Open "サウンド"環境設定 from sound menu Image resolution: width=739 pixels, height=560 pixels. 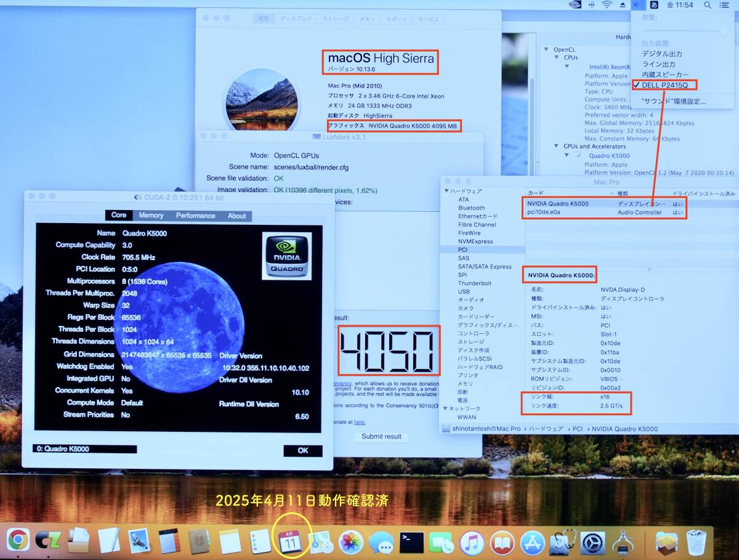click(x=674, y=101)
